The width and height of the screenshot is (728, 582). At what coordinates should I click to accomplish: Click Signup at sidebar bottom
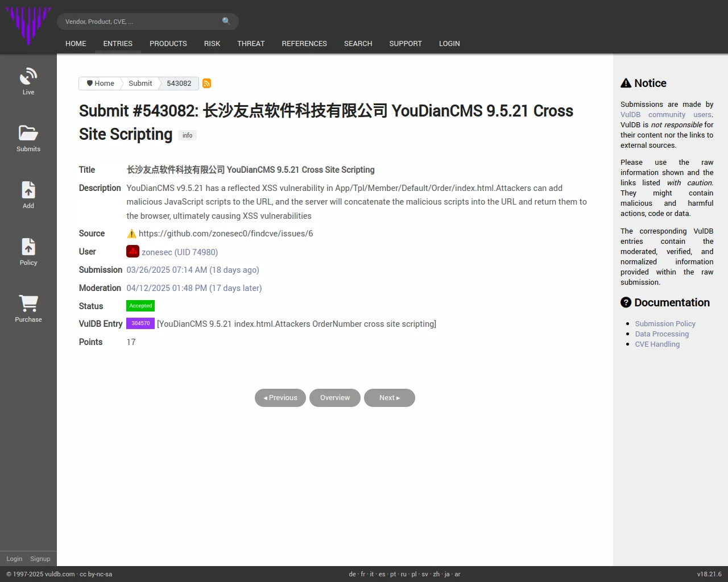(40, 559)
